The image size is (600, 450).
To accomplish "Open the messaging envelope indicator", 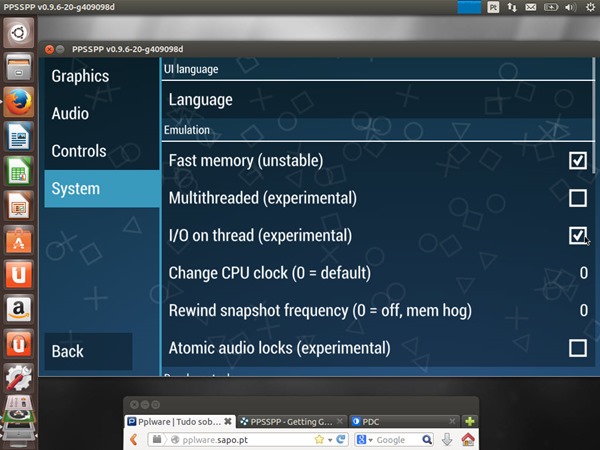I will tap(530, 7).
